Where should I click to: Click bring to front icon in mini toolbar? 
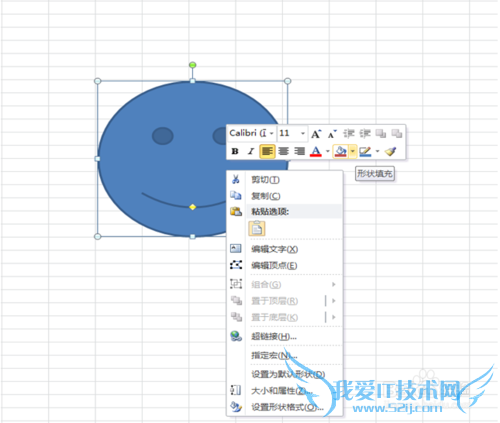(x=381, y=134)
